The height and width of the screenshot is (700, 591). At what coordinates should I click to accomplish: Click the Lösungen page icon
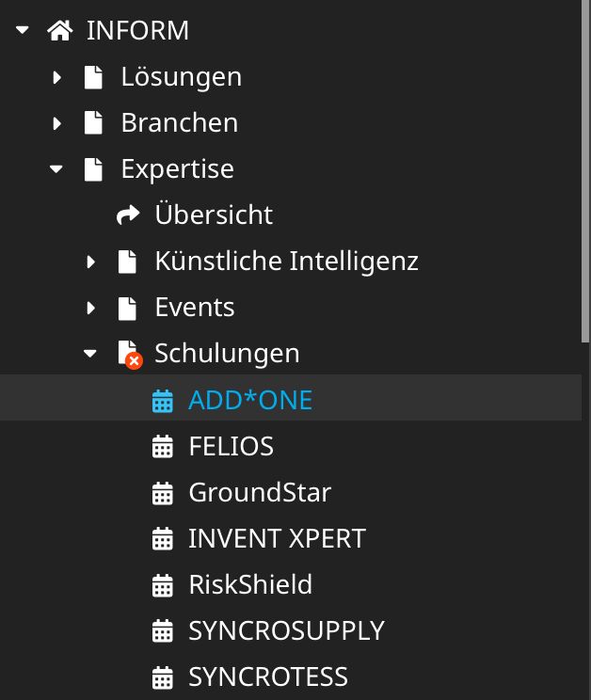coord(93,77)
